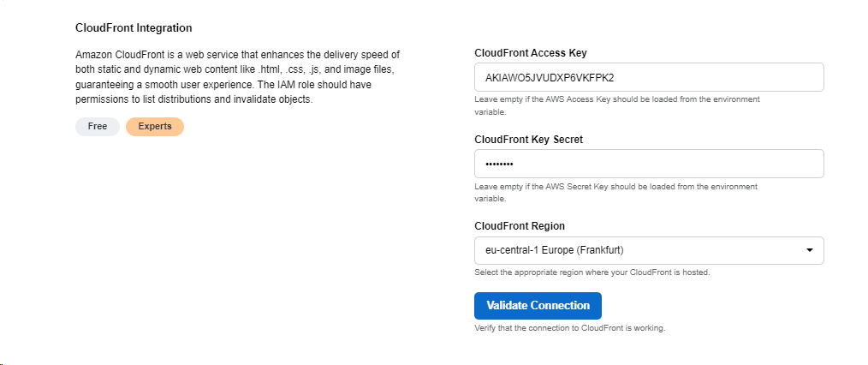Click the 'Verify that the connection' hint
Screen dimensions: 868x365
[569, 328]
